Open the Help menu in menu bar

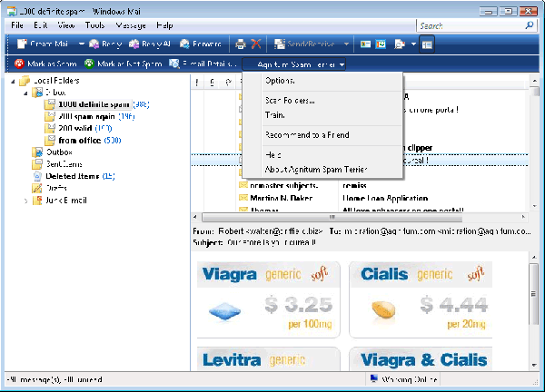(x=164, y=25)
